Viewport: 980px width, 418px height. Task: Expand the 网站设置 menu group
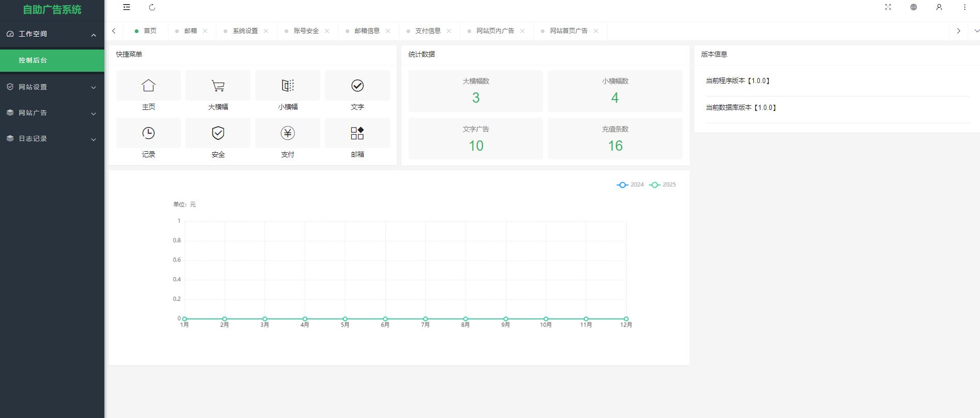(x=94, y=88)
